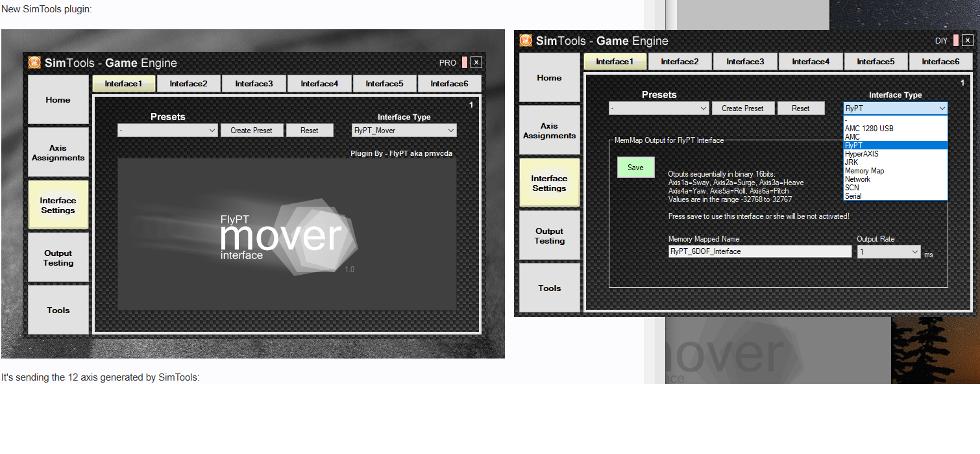
Task: Open Output Testing in the DIY window
Action: [550, 235]
